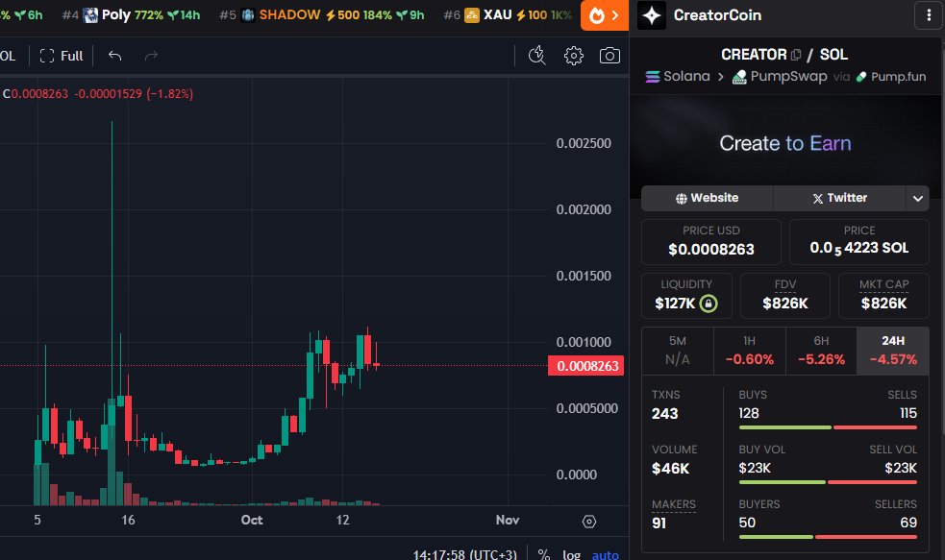The width and height of the screenshot is (945, 560).
Task: Click the VOLUME $46K value
Action: click(670, 469)
